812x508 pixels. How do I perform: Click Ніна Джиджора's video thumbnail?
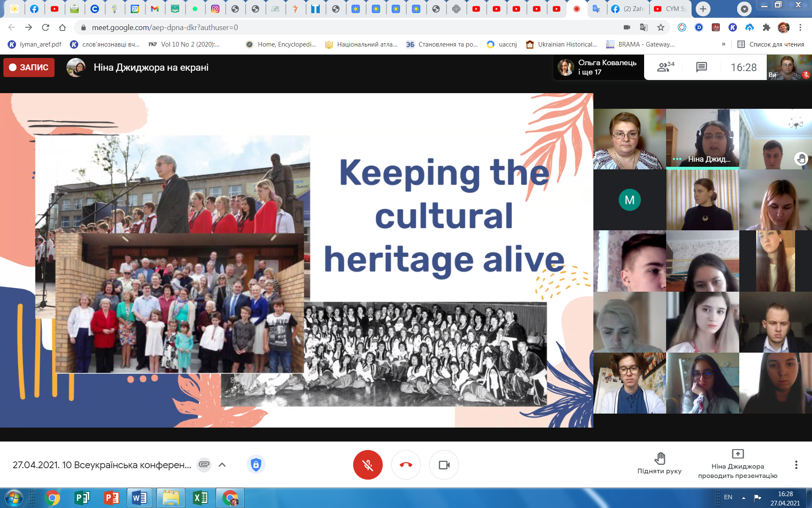tap(702, 139)
